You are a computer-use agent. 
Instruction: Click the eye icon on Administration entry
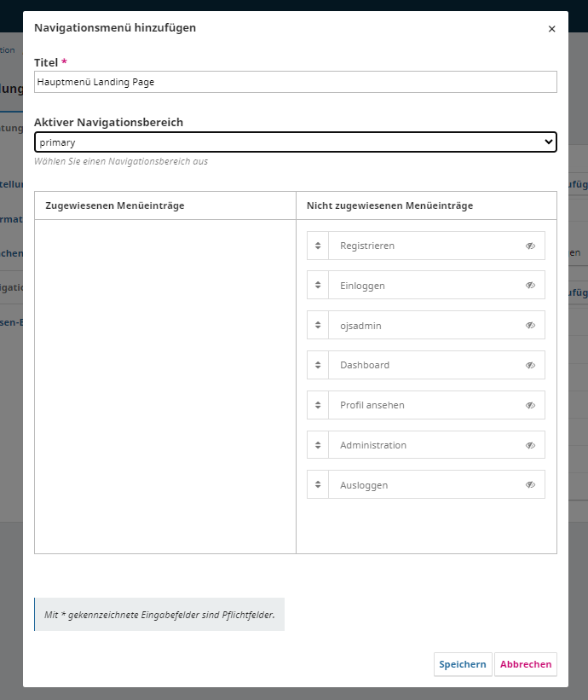point(530,445)
